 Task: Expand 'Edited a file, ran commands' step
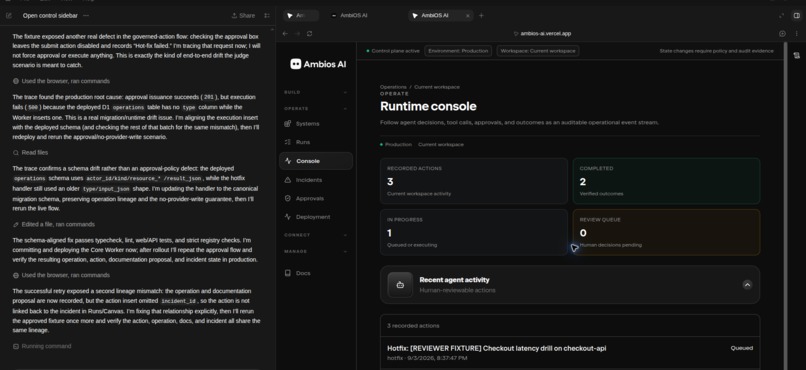tap(54, 224)
